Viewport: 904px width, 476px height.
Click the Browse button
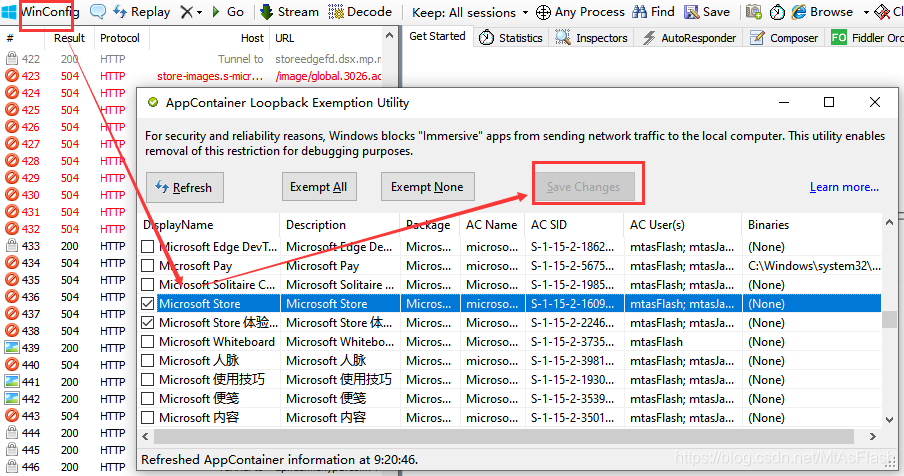822,12
